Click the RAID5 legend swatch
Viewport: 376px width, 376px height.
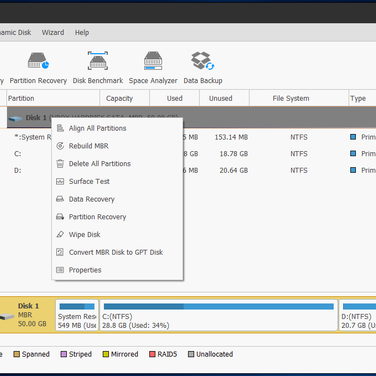152,354
